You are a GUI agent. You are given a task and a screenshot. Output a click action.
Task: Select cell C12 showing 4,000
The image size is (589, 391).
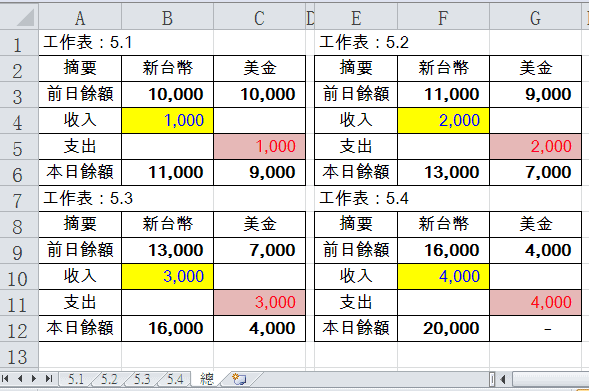pos(260,329)
